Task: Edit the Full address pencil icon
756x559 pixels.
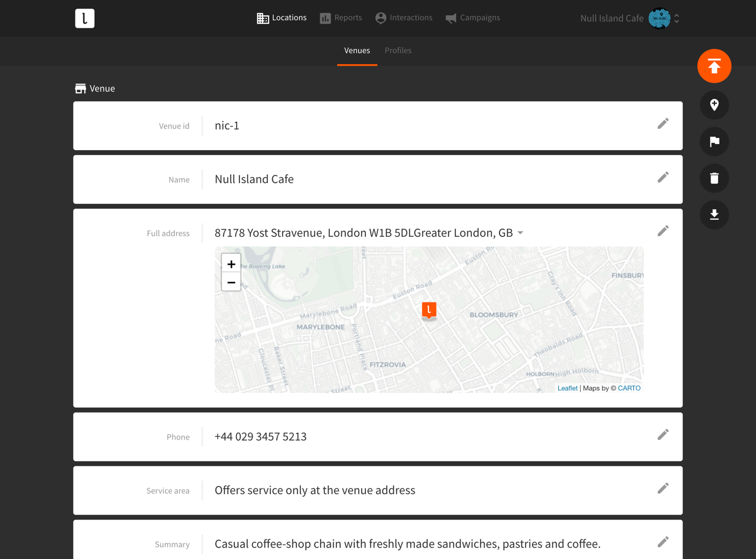Action: (x=663, y=231)
